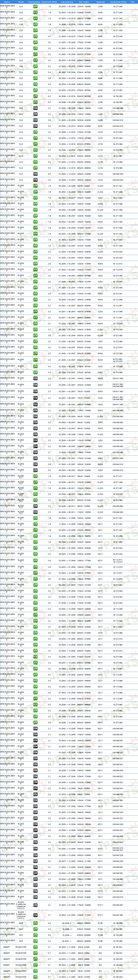Screen dimensions: 138x980
Task: Select 125kW / 170KM in CLK M 271.942 row
Action: (x=84, y=18)
